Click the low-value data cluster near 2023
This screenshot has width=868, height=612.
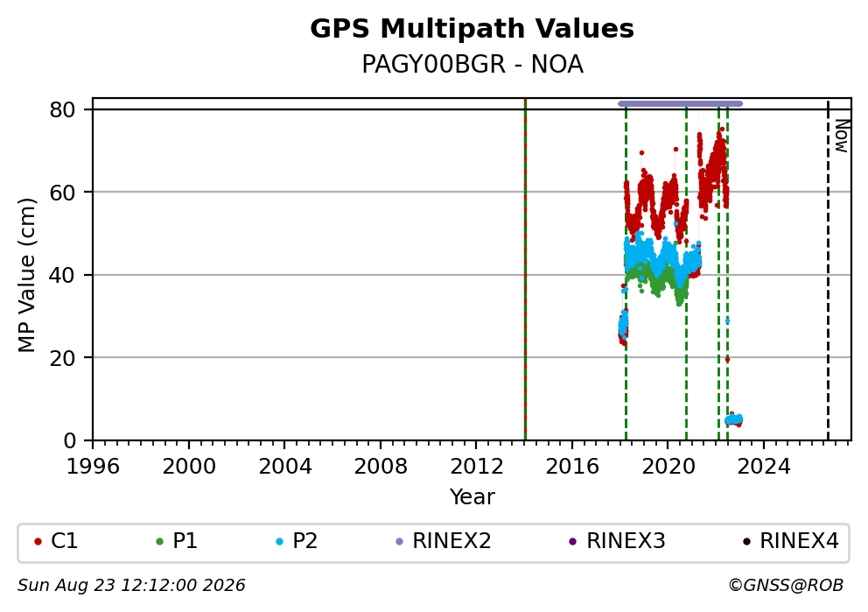coord(734,419)
